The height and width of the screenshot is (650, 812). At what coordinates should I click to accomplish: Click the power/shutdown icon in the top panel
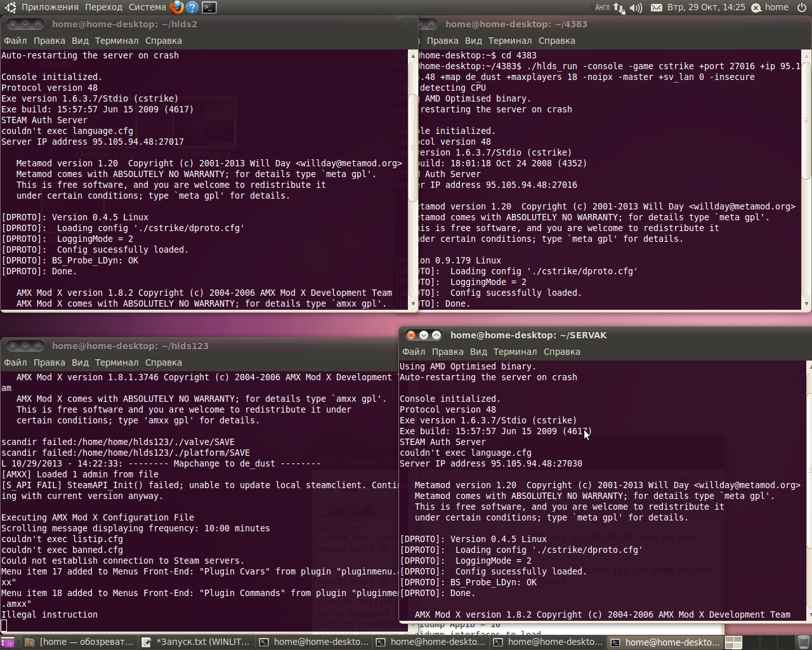pos(801,8)
